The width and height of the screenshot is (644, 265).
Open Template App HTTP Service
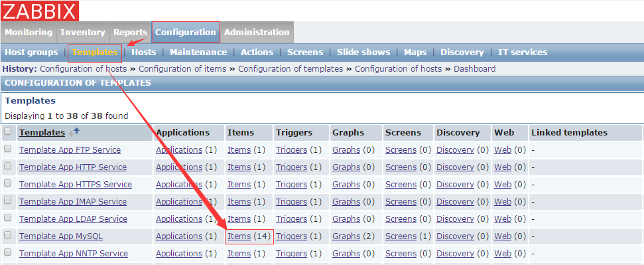pos(73,167)
